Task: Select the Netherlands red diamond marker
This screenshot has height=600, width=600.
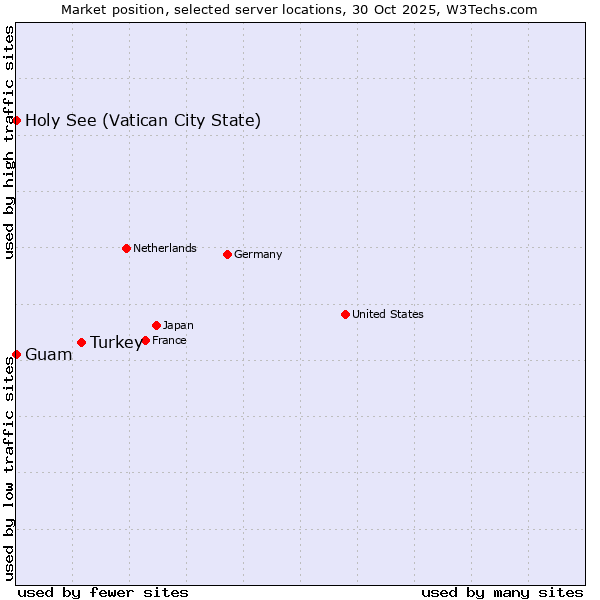Action: [126, 248]
